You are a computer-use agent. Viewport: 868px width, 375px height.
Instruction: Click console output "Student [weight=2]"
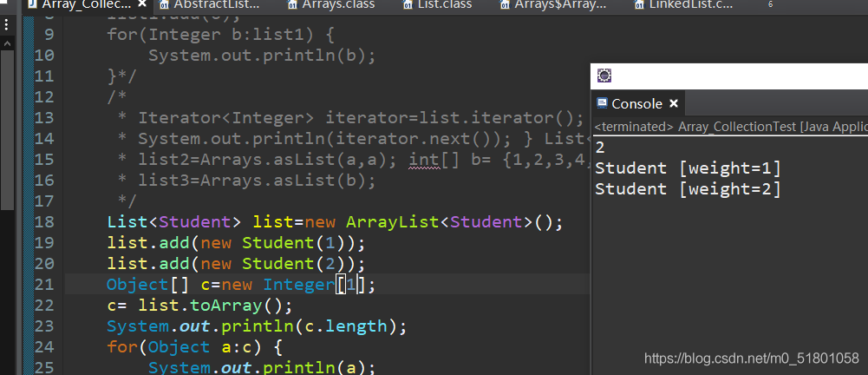pyautogui.click(x=689, y=189)
